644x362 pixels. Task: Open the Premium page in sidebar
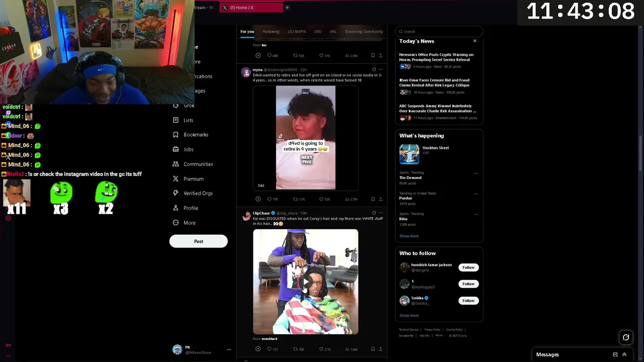[x=188, y=179]
